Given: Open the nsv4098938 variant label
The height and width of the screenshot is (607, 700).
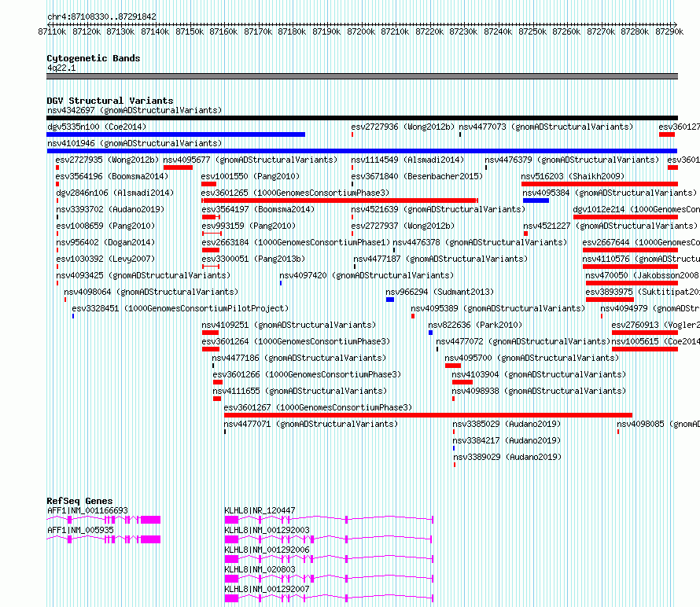Looking at the screenshot, I should click(x=540, y=391).
